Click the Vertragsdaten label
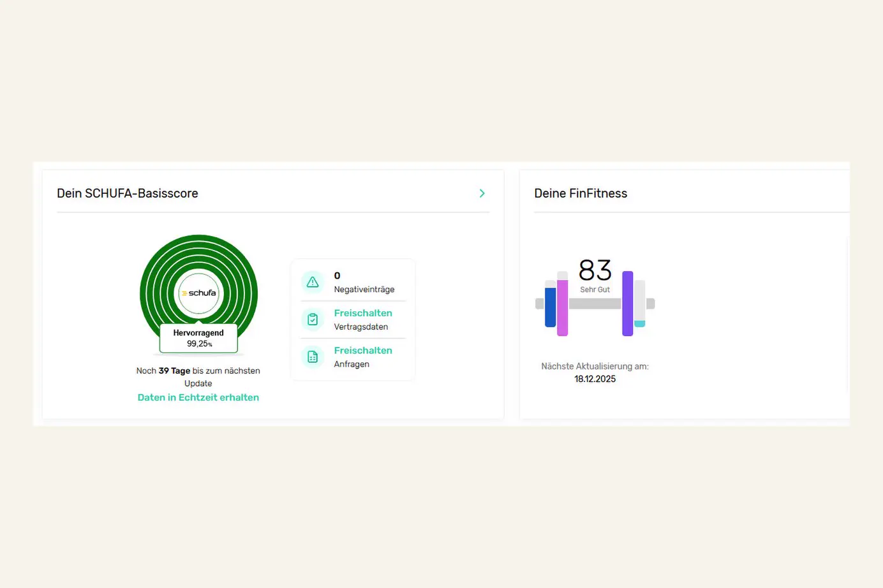 pyautogui.click(x=361, y=327)
